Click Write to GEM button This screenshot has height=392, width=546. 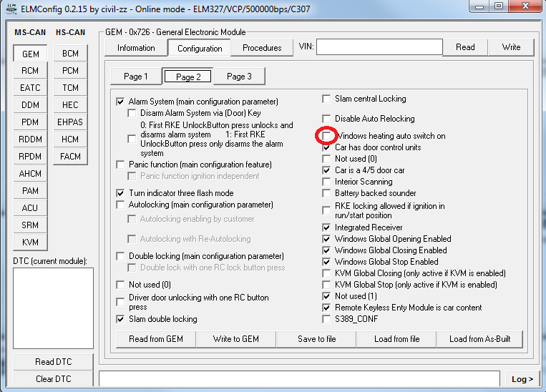point(235,338)
